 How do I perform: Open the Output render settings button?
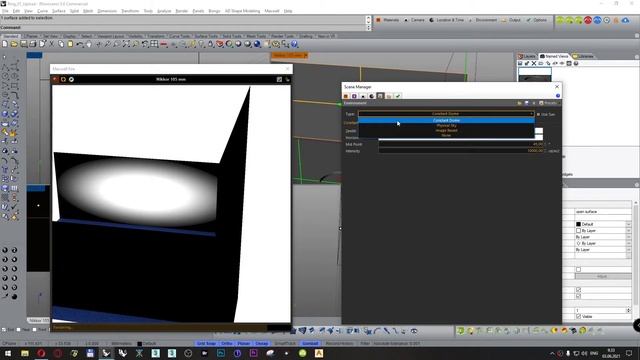pyautogui.click(x=511, y=20)
